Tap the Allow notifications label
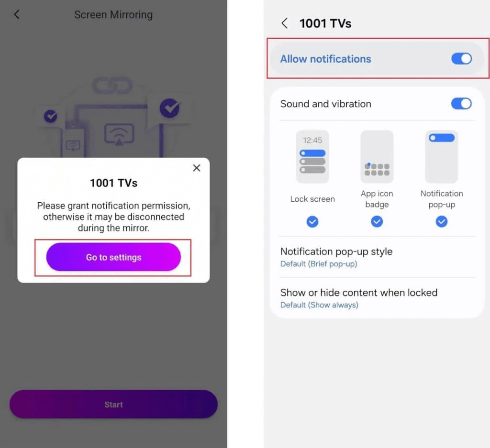 (x=325, y=59)
